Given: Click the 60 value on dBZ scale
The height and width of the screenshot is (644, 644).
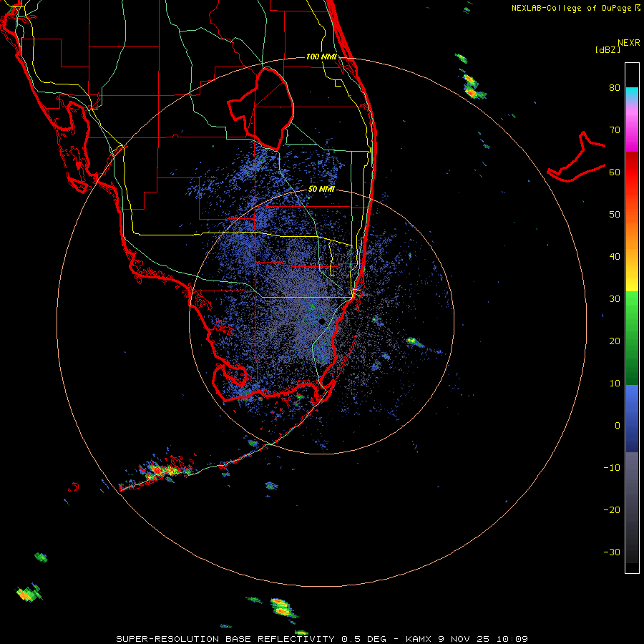Looking at the screenshot, I should [615, 172].
